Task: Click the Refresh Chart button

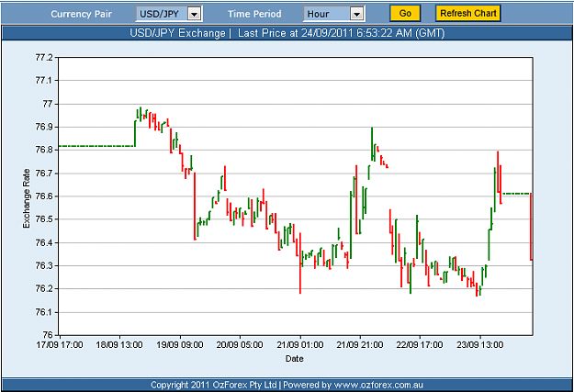Action: click(467, 13)
